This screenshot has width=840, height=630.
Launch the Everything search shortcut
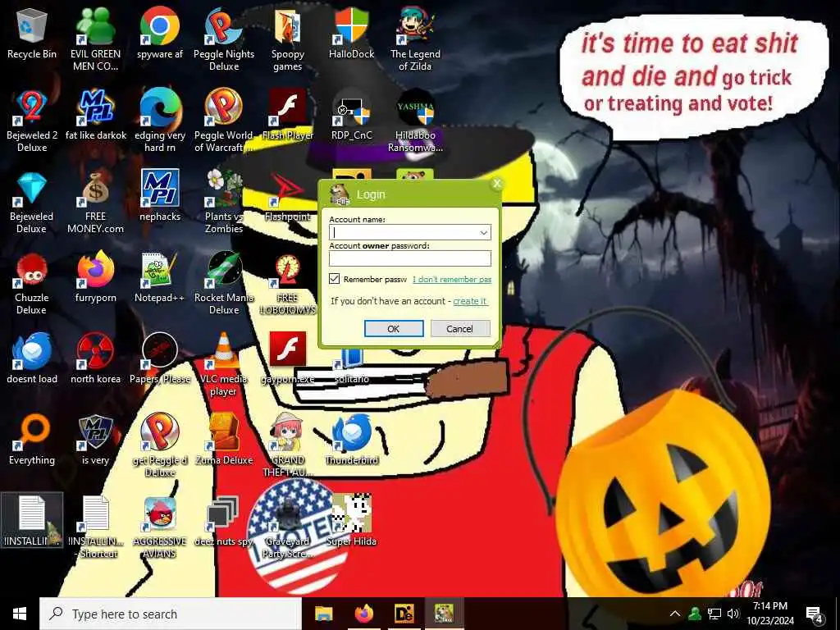pyautogui.click(x=32, y=440)
